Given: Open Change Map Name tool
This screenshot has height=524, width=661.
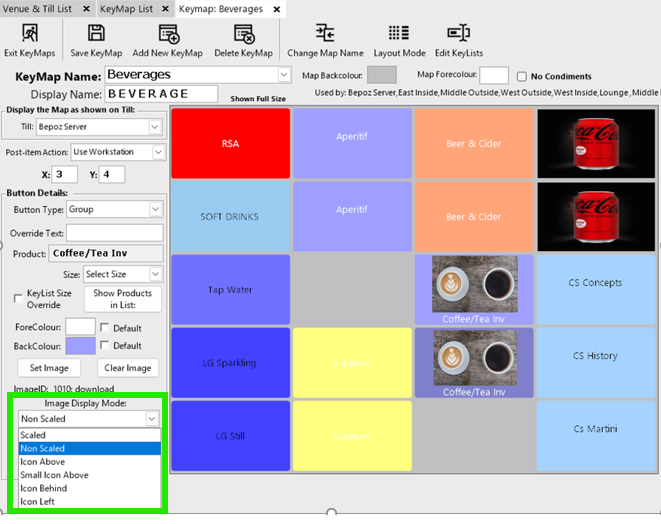Looking at the screenshot, I should (x=325, y=34).
